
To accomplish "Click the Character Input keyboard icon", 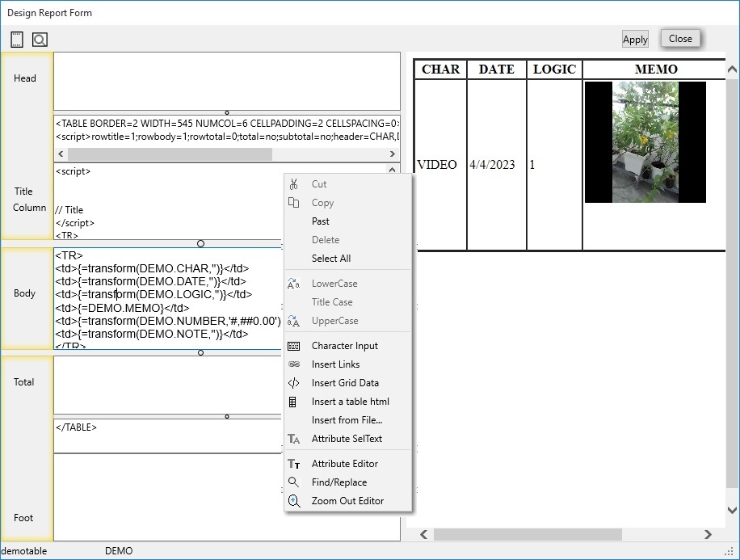I will pyautogui.click(x=294, y=346).
